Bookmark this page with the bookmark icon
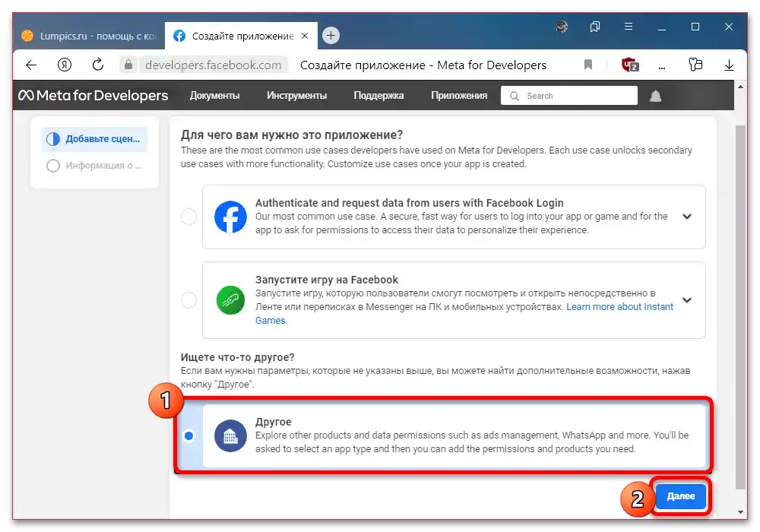Screen dimensions: 760x532 (x=588, y=65)
